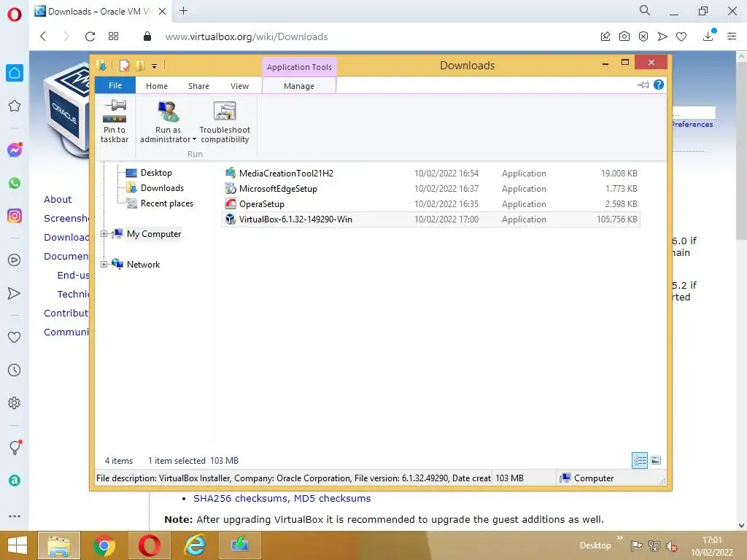Open Windows Start button
The image size is (747, 560).
[x=18, y=545]
